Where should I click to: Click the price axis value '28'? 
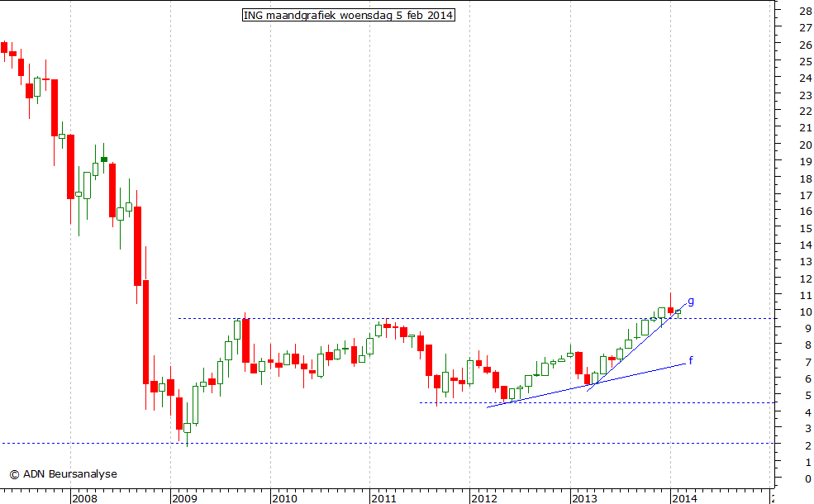pos(806,12)
